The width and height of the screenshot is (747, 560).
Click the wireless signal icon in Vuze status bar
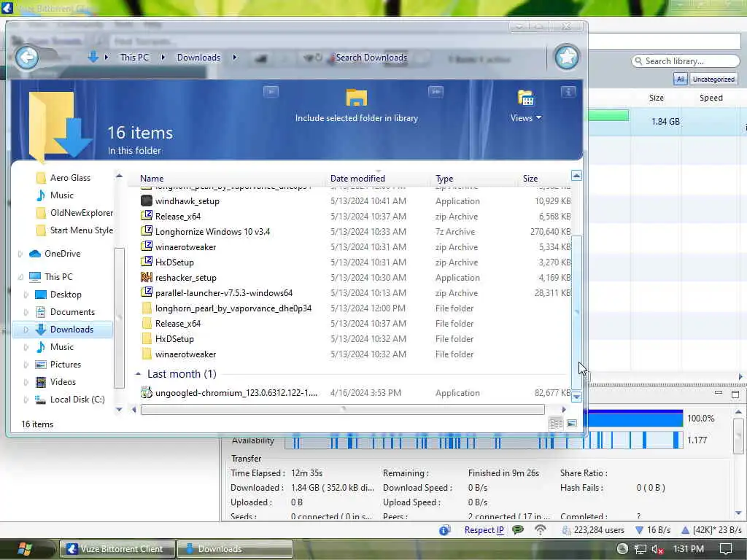[x=541, y=529]
